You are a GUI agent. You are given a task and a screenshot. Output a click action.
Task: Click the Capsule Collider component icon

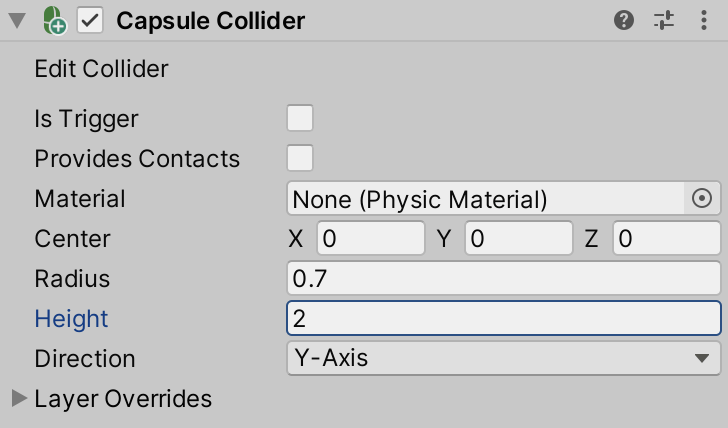[54, 21]
